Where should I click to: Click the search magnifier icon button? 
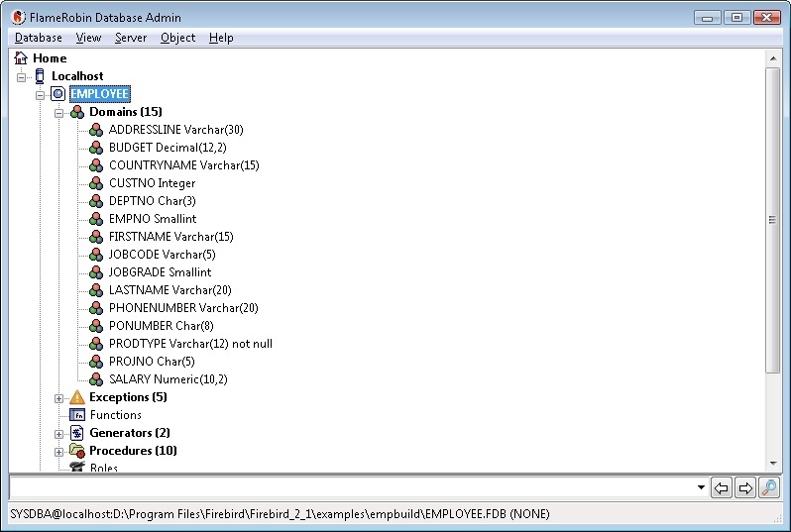click(x=769, y=487)
